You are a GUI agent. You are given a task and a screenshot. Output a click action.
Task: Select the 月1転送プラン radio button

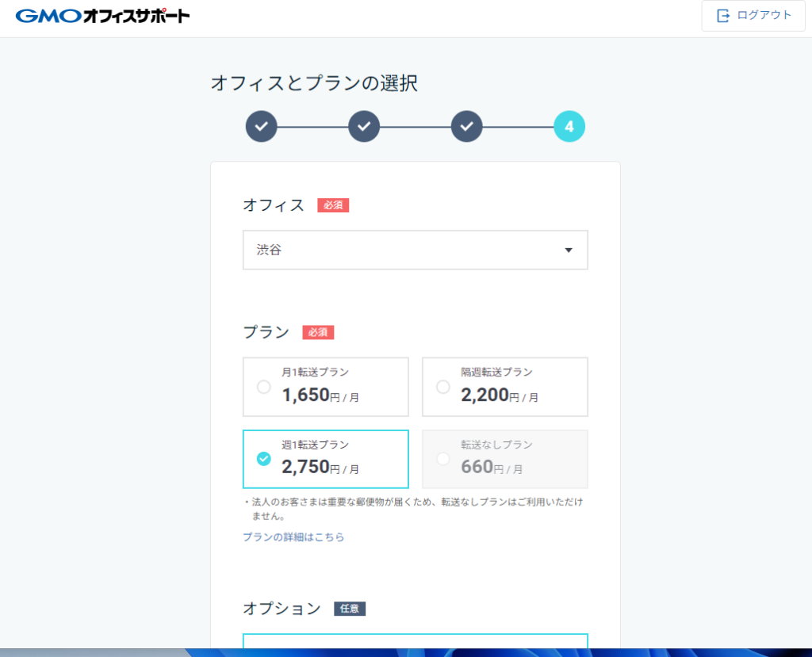pyautogui.click(x=264, y=387)
